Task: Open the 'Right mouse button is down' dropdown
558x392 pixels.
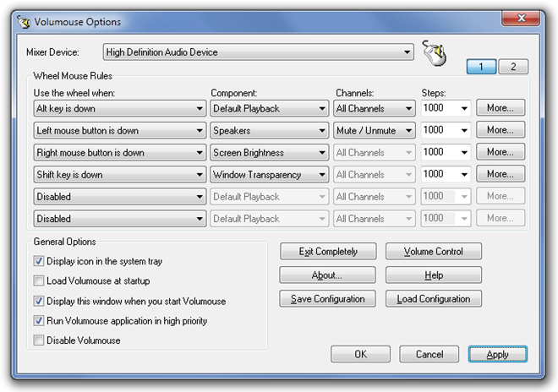Action: pyautogui.click(x=120, y=153)
